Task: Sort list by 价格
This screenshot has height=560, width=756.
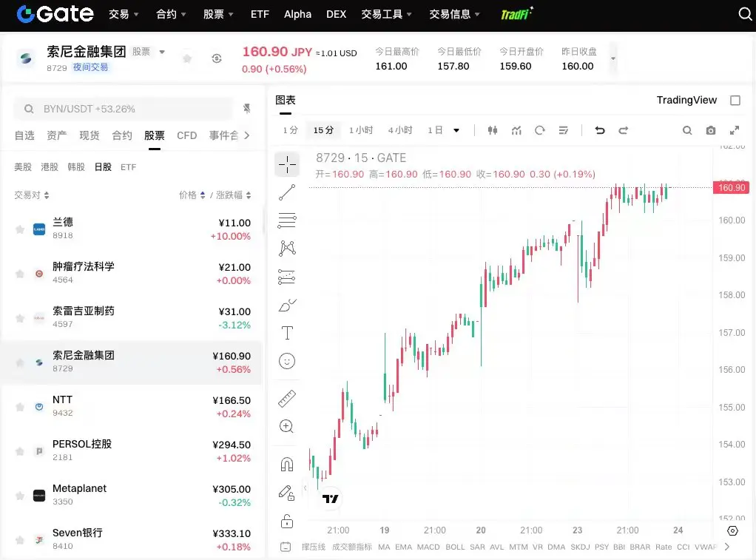Action: (192, 195)
